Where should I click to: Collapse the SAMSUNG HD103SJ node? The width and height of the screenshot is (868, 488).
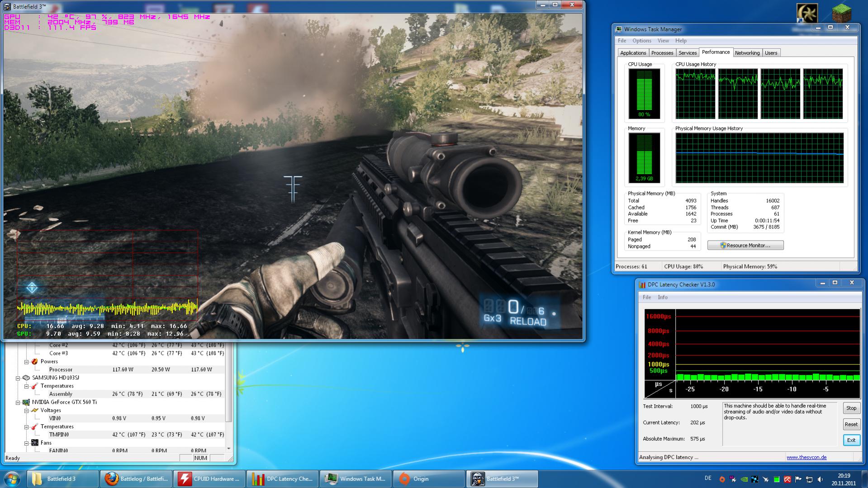[x=18, y=378]
